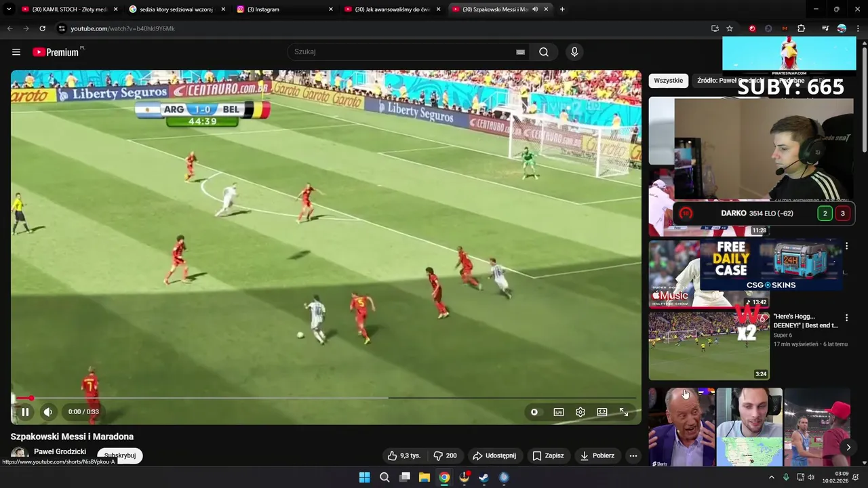
Task: Select the Wszystkie filter chip
Action: click(669, 80)
